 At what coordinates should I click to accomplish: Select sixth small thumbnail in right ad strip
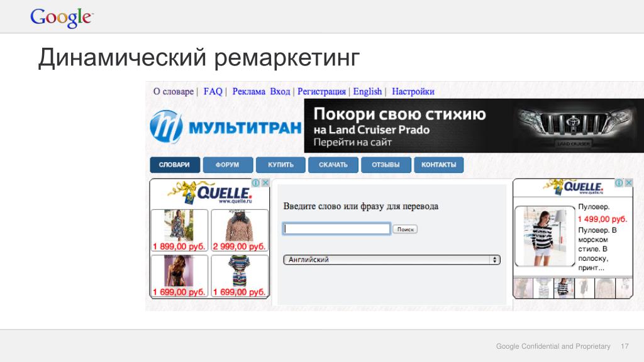(624, 288)
